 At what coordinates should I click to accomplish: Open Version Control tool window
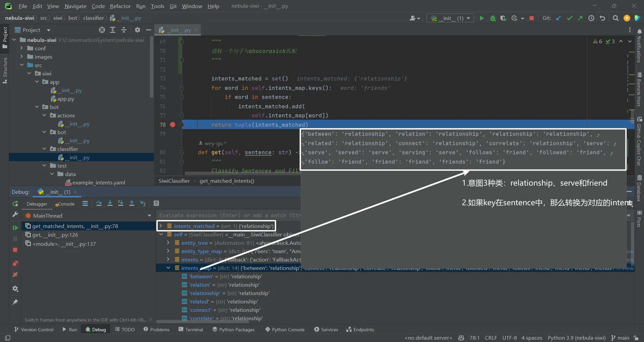(34, 330)
